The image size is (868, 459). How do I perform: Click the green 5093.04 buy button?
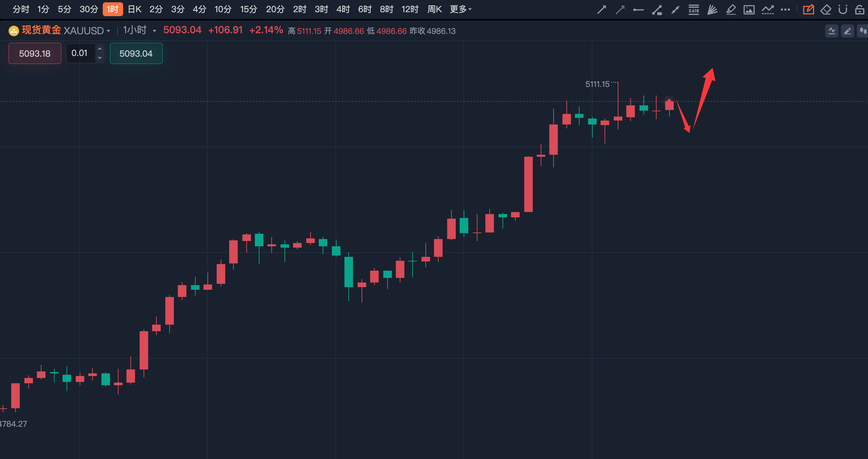click(x=136, y=53)
